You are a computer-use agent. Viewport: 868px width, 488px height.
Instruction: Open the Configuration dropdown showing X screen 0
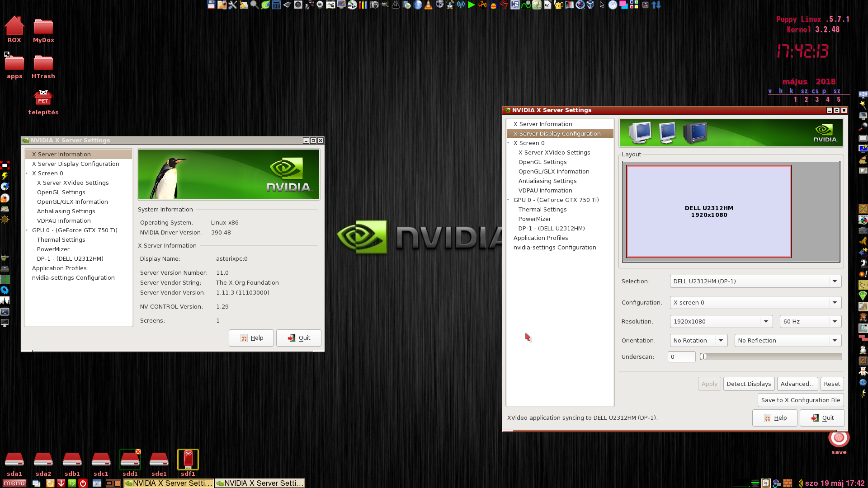tap(755, 302)
